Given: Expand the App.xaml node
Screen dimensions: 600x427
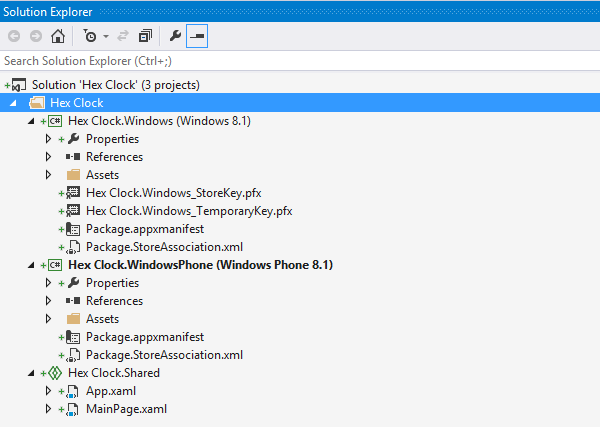Looking at the screenshot, I should click(48, 391).
